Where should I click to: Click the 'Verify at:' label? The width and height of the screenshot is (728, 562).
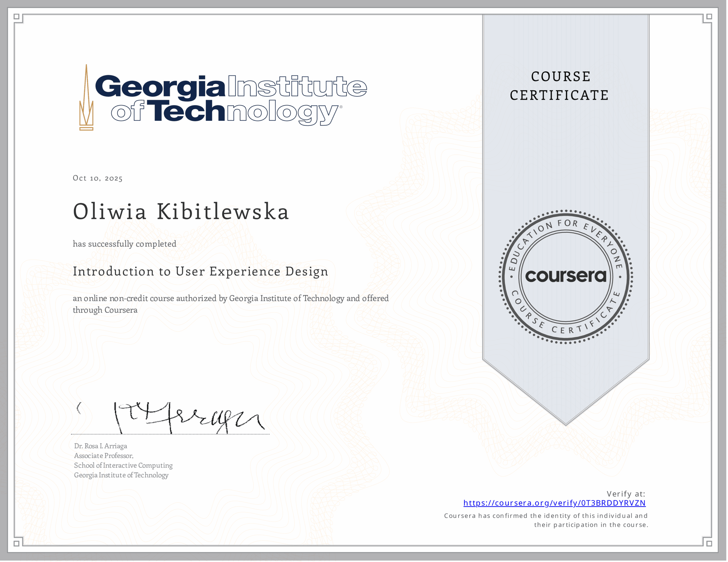[x=626, y=494]
